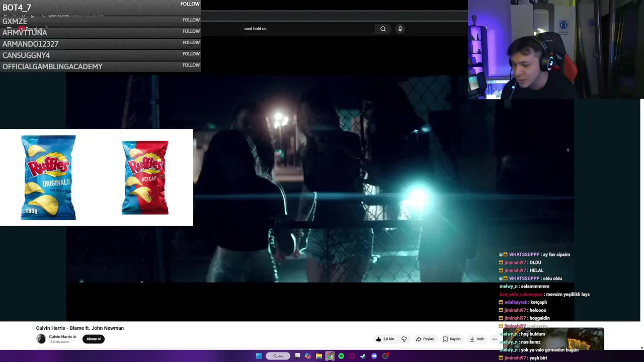Follow ARMANDO12327 in the overlay list
The image size is (644, 362).
click(x=191, y=43)
